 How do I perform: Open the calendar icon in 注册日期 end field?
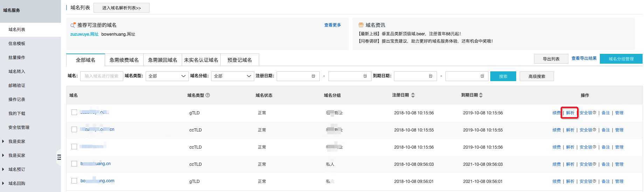coord(365,76)
